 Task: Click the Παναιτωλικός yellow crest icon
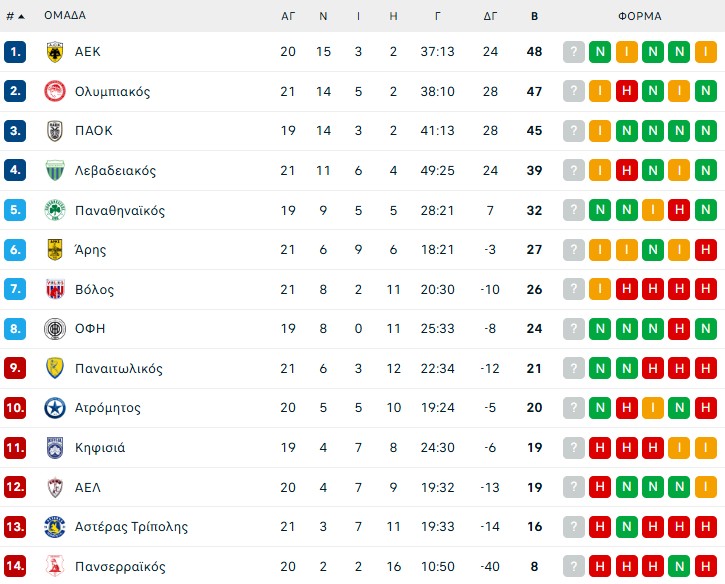54,369
